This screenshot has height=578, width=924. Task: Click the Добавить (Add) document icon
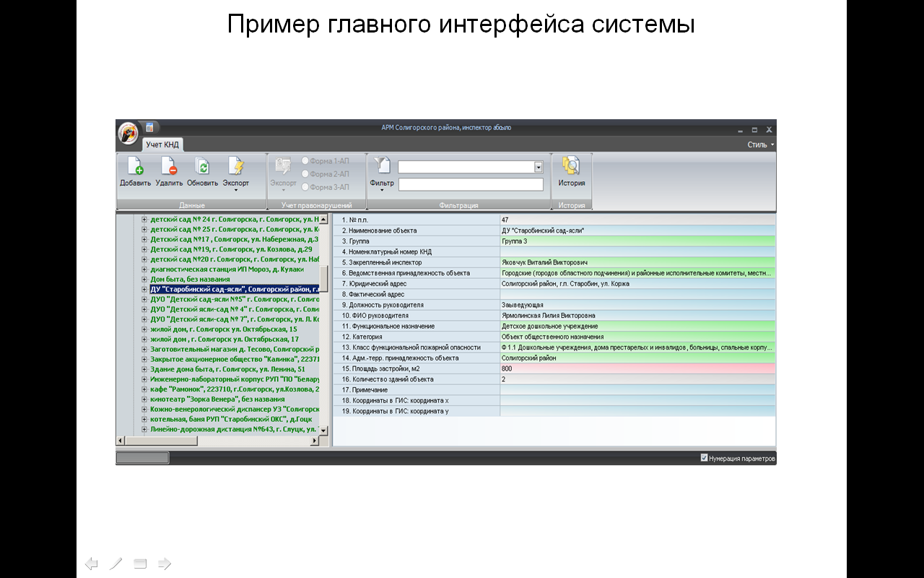coord(135,167)
